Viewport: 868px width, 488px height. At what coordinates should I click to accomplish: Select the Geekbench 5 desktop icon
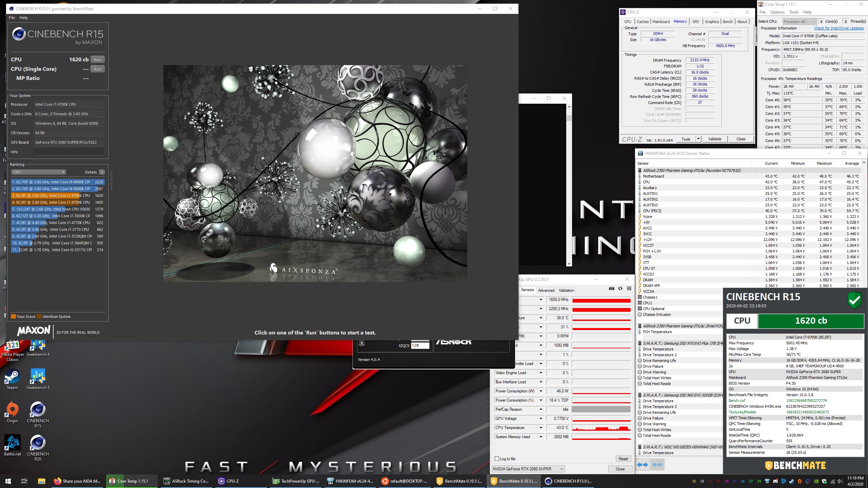pos(38,380)
